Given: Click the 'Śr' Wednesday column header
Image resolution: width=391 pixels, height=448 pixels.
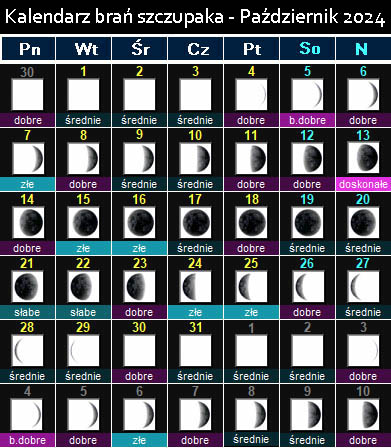Looking at the screenshot, I should (x=139, y=49).
